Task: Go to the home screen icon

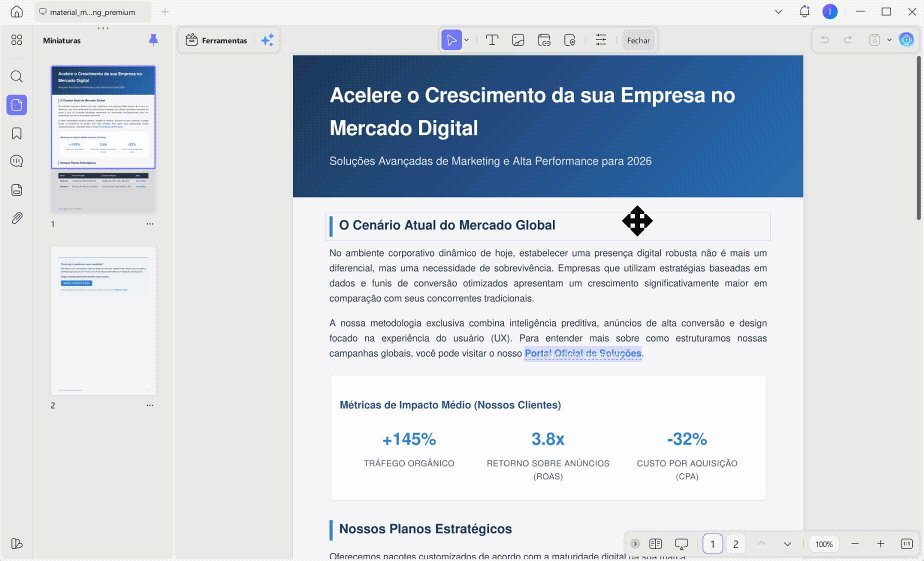Action: [x=16, y=11]
